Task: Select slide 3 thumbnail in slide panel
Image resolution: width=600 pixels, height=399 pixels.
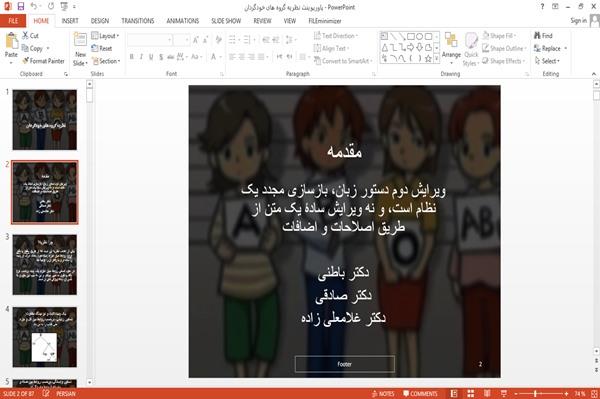Action: tap(45, 264)
